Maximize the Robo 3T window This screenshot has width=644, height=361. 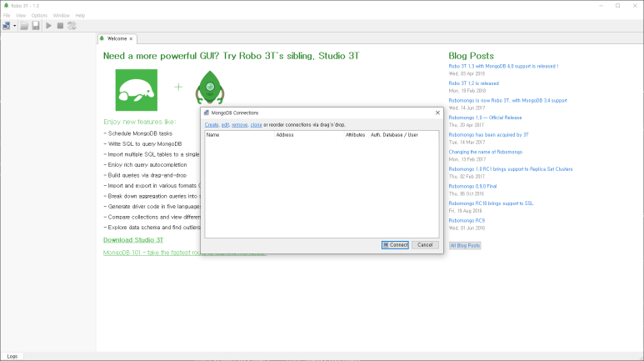coord(617,6)
